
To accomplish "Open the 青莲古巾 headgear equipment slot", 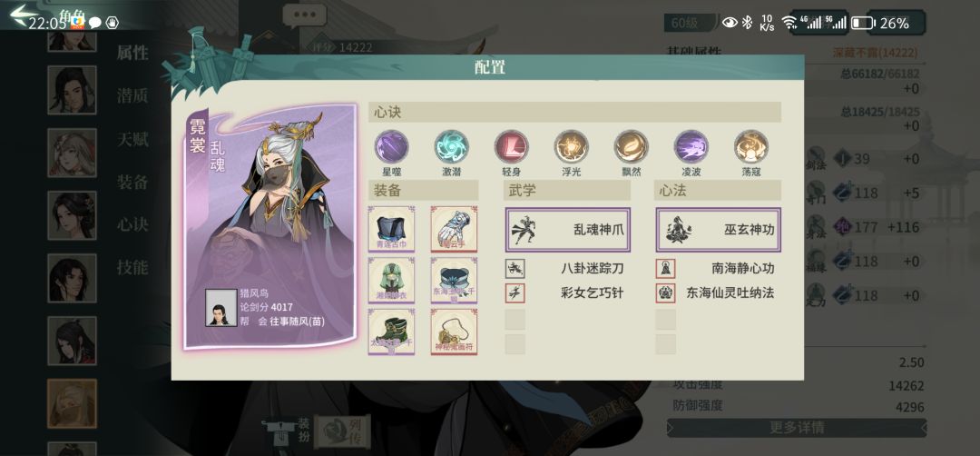I will point(391,229).
